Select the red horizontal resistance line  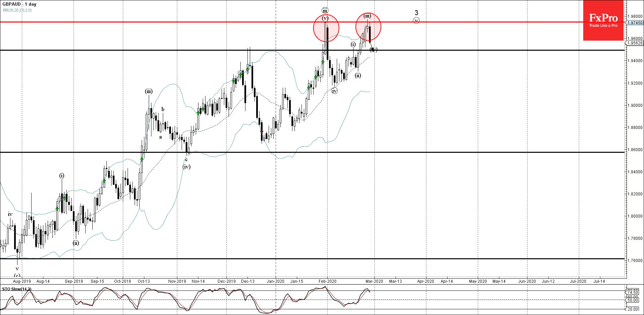point(201,22)
